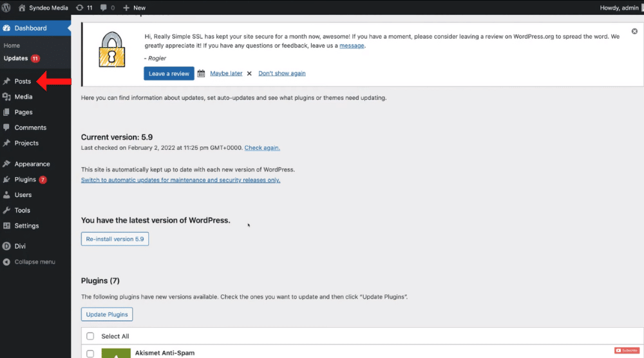Click the calendar icon beside Maybe later
This screenshot has width=644, height=358.
click(x=201, y=73)
